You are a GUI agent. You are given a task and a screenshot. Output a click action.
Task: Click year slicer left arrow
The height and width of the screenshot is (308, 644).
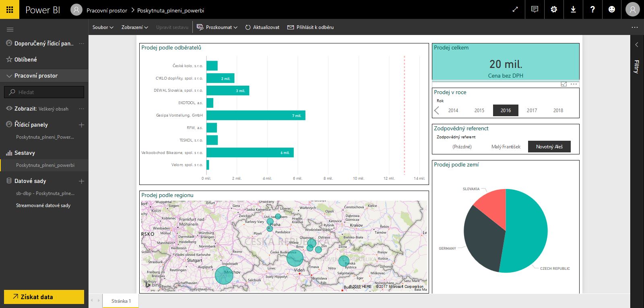pyautogui.click(x=437, y=110)
